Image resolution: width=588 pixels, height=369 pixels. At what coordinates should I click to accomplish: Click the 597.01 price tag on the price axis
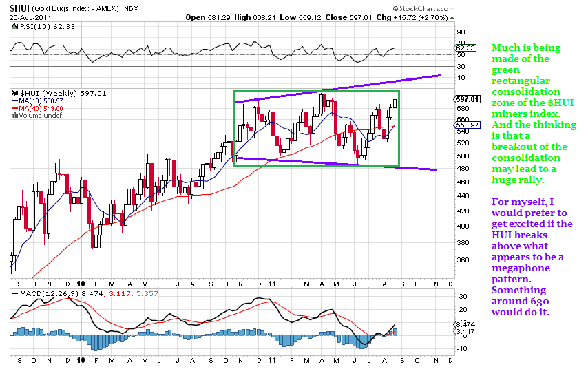click(x=467, y=99)
